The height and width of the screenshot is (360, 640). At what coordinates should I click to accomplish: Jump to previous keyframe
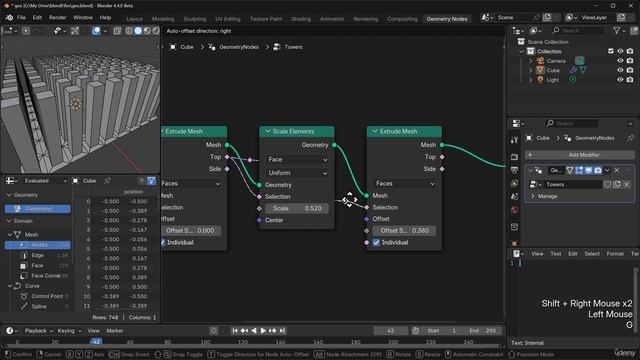(244, 331)
